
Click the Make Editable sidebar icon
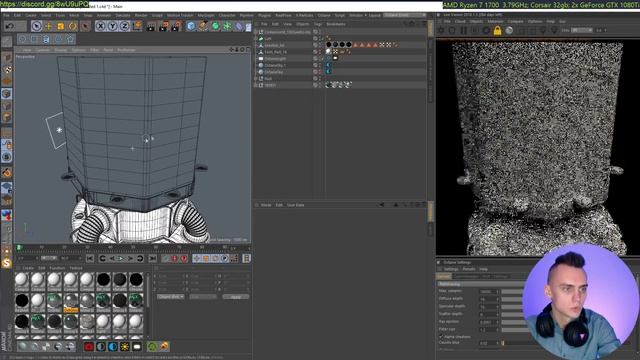click(x=7, y=41)
